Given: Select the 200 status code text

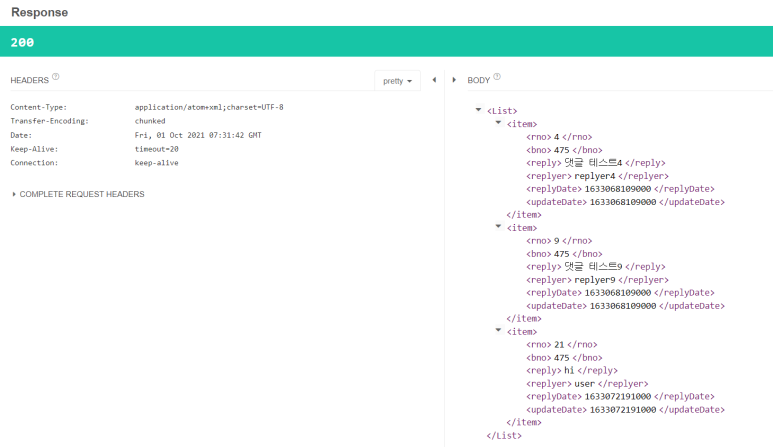Looking at the screenshot, I should [22, 42].
